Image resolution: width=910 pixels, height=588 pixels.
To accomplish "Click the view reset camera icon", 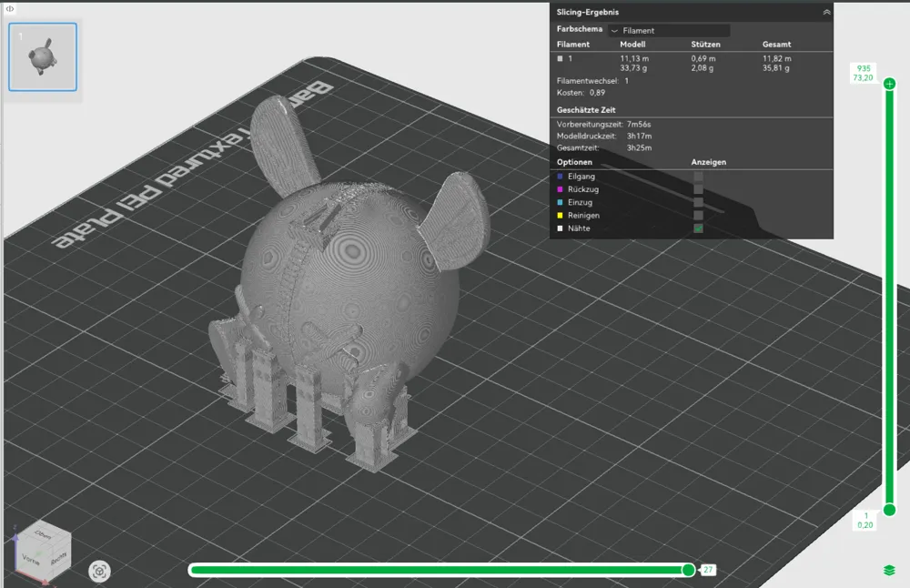I will (99, 572).
